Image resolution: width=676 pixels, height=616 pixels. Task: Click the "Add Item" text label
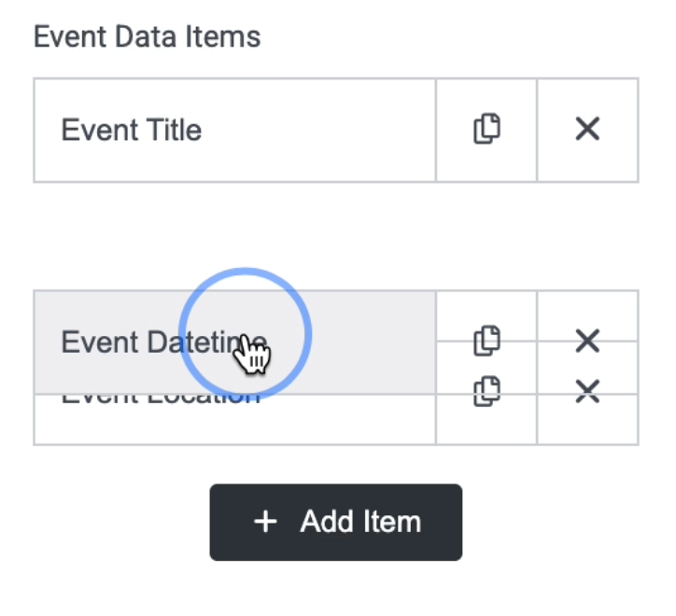(360, 522)
